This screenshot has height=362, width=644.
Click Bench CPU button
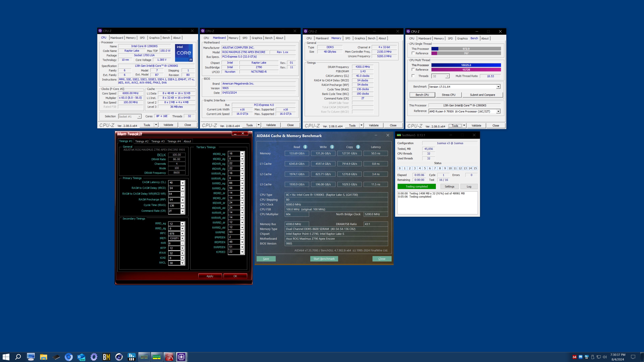pyautogui.click(x=422, y=95)
